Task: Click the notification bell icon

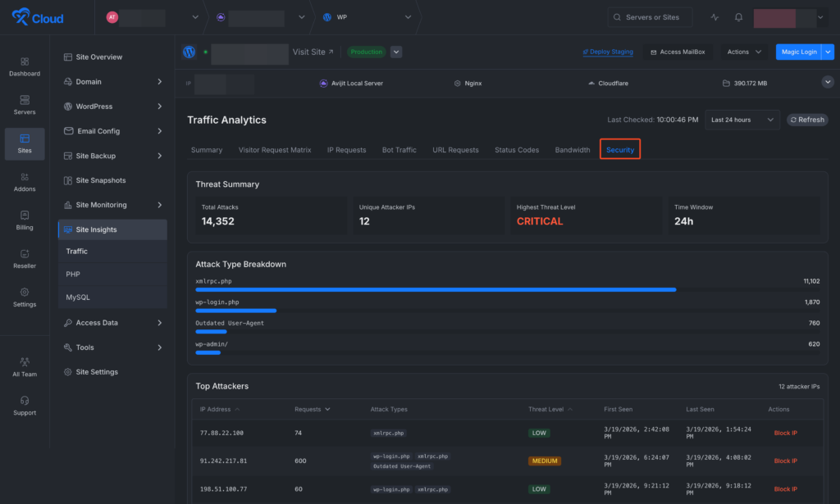Action: pyautogui.click(x=738, y=17)
